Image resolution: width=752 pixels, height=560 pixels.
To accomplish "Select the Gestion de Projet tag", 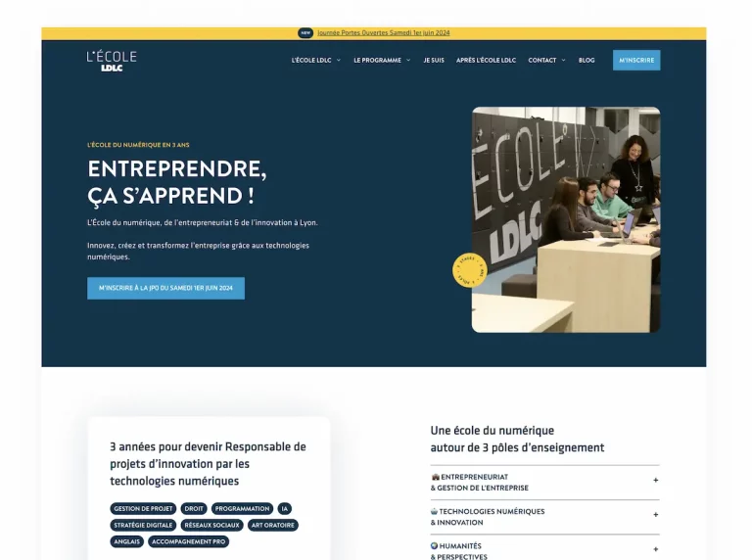I will click(143, 509).
